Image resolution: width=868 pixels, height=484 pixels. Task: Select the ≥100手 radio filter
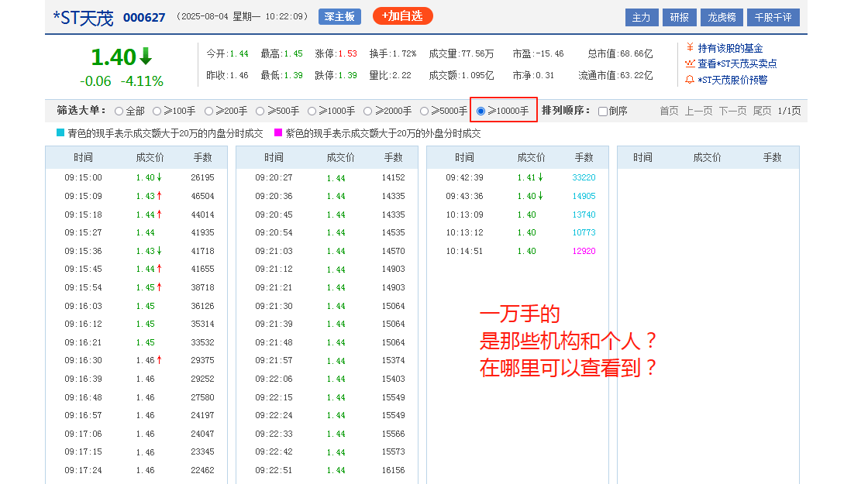click(157, 112)
